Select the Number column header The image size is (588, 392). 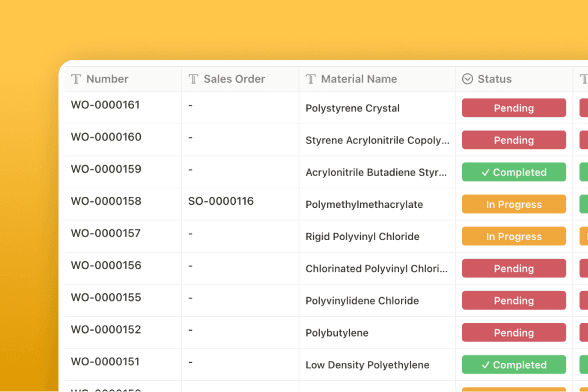click(123, 79)
